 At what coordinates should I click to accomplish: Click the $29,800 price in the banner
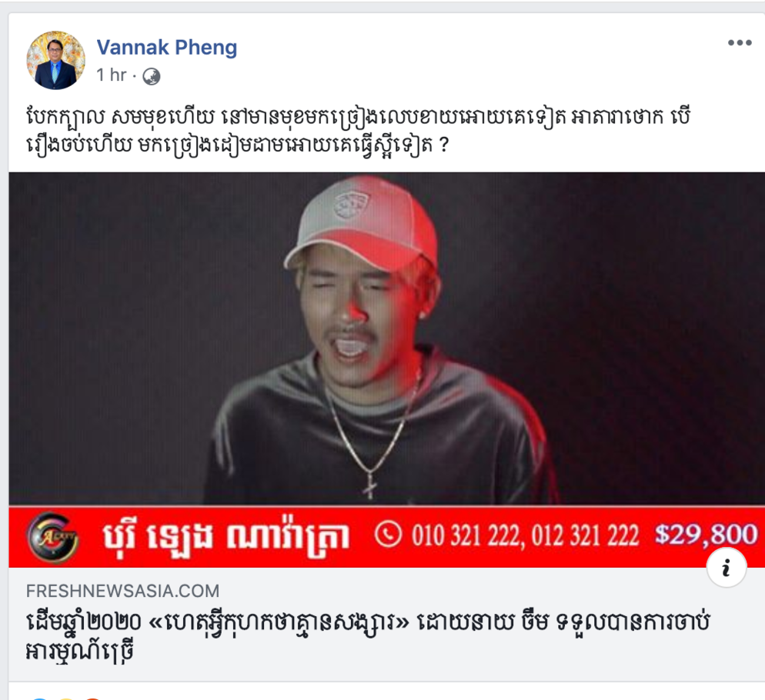click(706, 534)
